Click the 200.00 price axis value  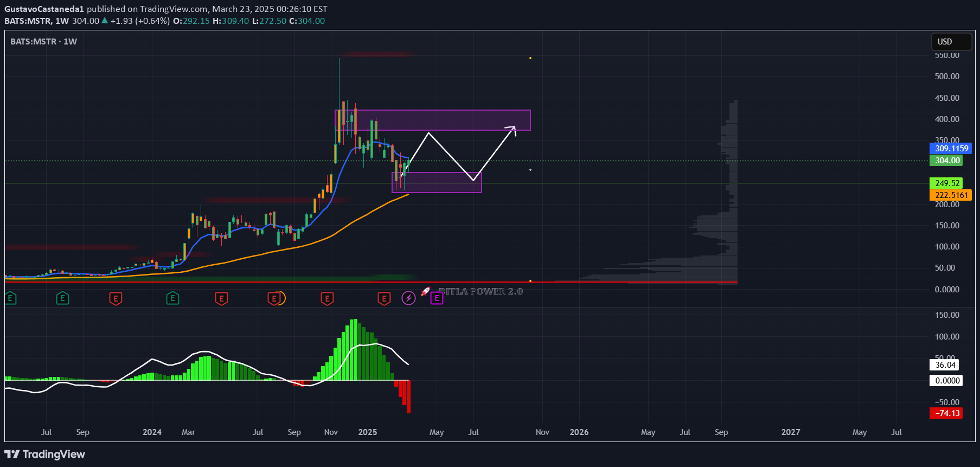tap(947, 204)
